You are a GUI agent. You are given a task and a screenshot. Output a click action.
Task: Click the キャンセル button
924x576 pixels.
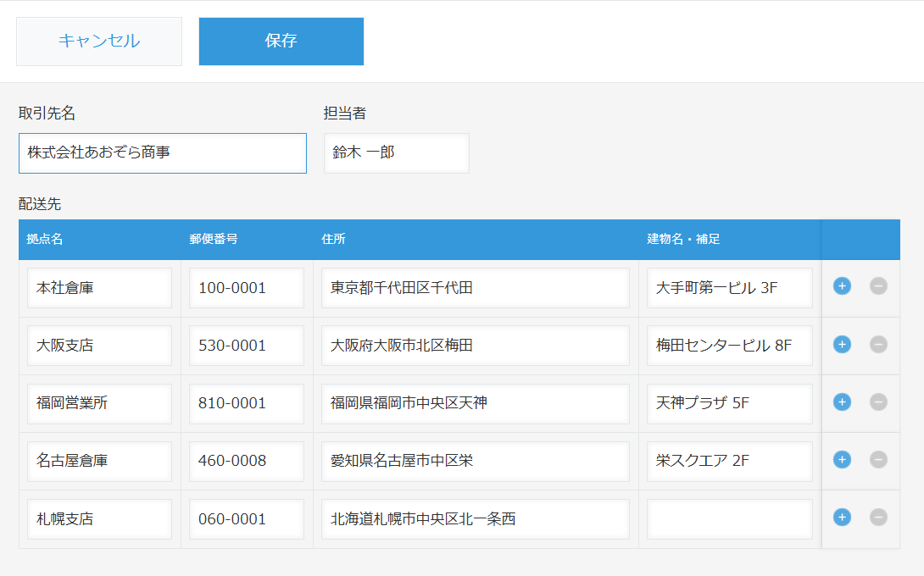99,42
